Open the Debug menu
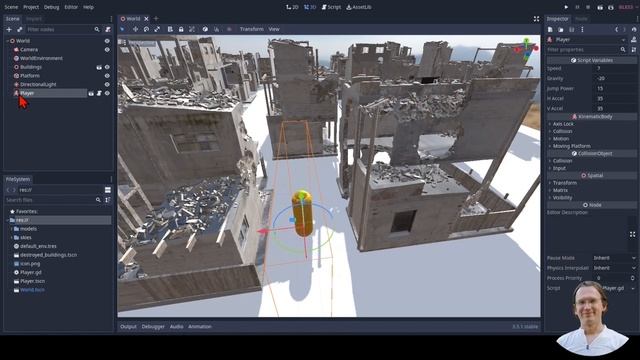640x360 pixels. click(x=51, y=7)
